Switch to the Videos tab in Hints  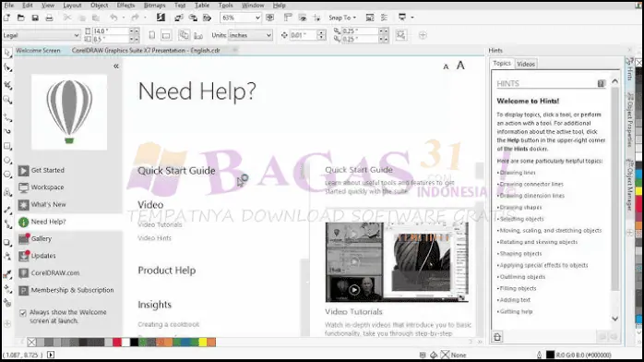click(526, 64)
